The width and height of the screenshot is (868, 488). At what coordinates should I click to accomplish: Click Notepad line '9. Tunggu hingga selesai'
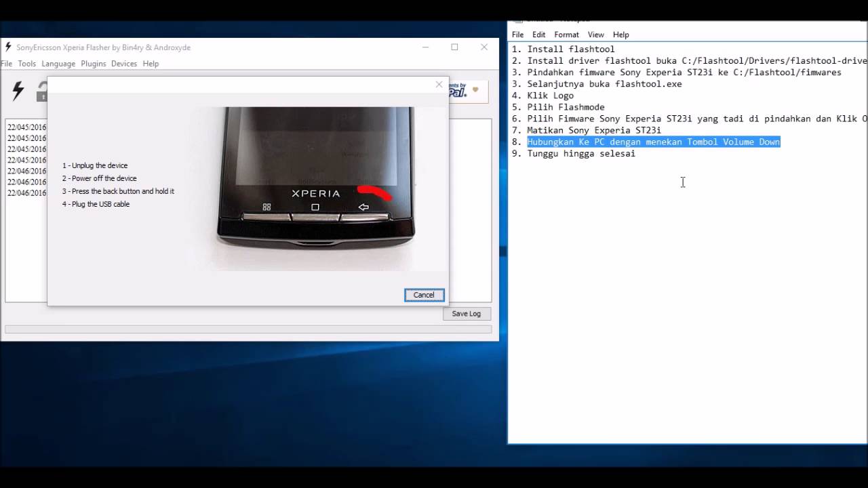574,153
